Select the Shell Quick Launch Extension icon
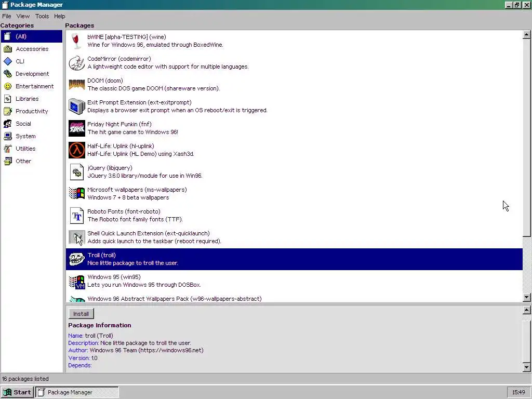This screenshot has width=532, height=399. tap(77, 237)
